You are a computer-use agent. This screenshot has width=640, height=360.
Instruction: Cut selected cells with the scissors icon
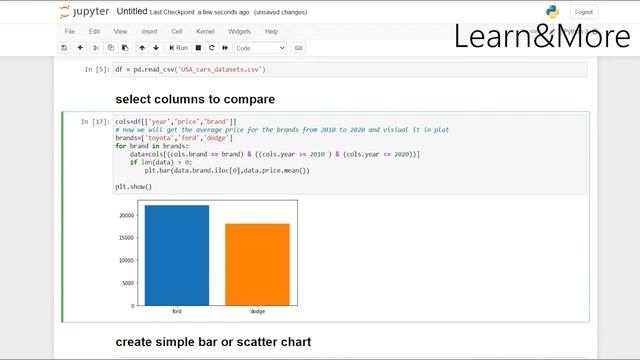point(96,48)
